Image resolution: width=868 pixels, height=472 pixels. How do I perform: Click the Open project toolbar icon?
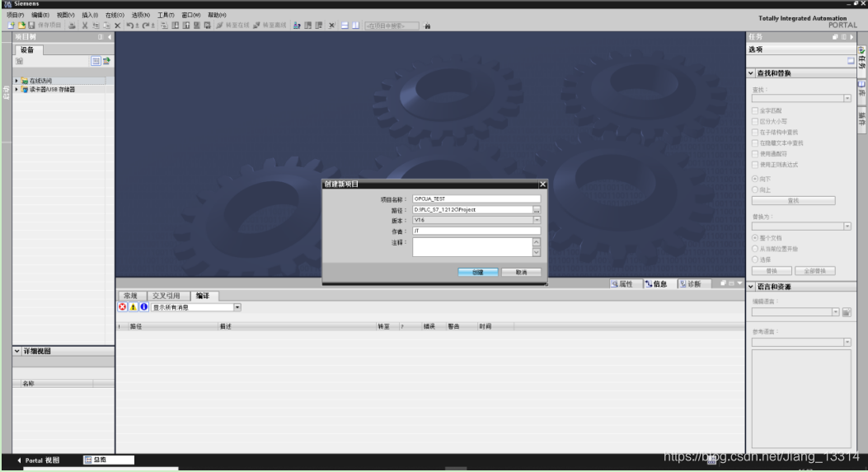coord(21,26)
